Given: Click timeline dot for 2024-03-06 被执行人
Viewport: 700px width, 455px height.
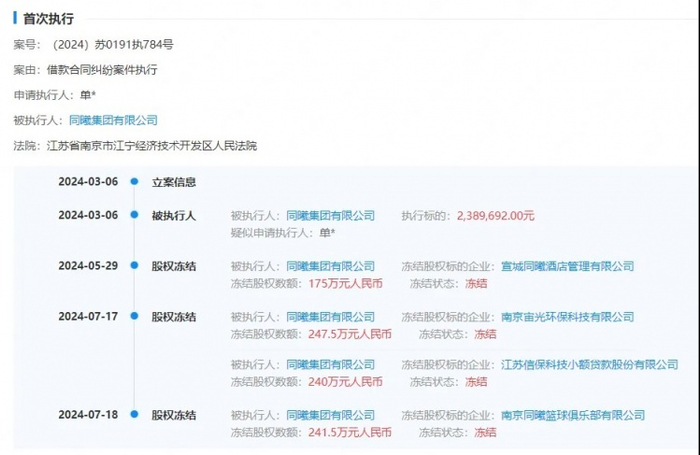Looking at the screenshot, I should coord(134,215).
